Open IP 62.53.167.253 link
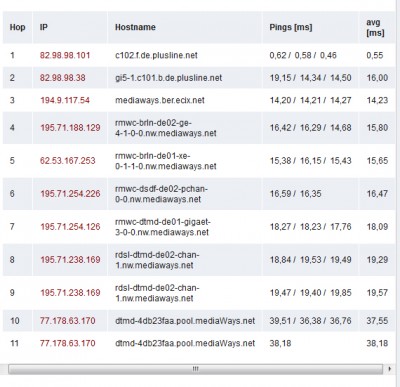Image resolution: width=400 pixels, height=387 pixels. pos(68,161)
